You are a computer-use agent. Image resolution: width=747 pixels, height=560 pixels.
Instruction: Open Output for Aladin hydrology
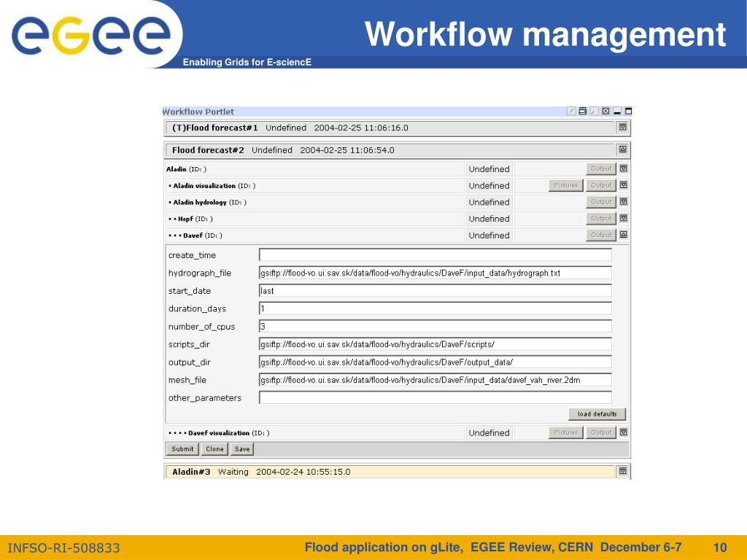point(601,202)
